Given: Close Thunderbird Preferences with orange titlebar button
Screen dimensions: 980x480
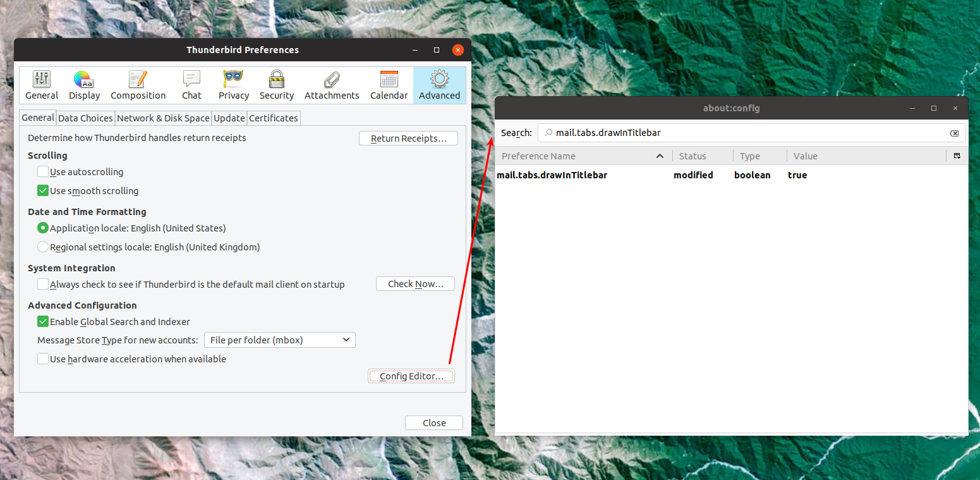Looking at the screenshot, I should click(458, 50).
